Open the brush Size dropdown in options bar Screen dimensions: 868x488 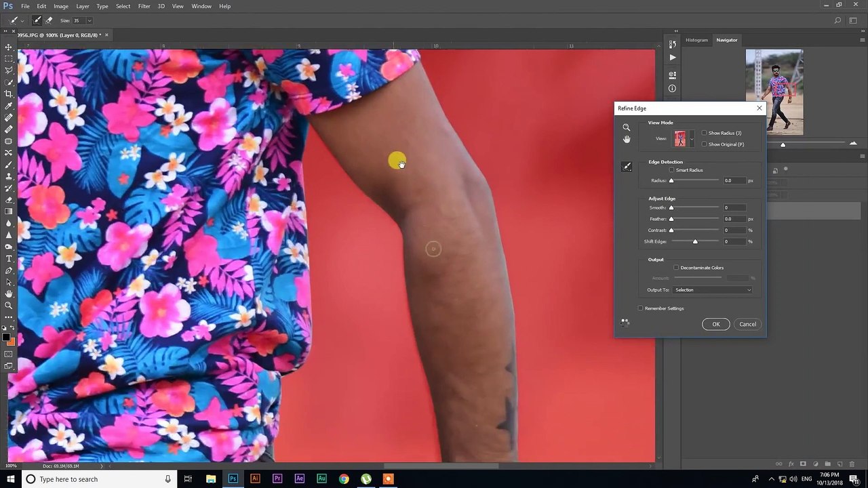(x=89, y=20)
